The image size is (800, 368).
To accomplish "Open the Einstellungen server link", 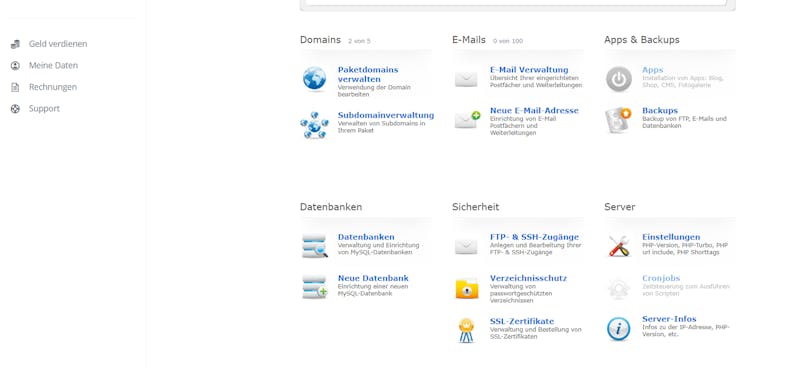I will 671,237.
